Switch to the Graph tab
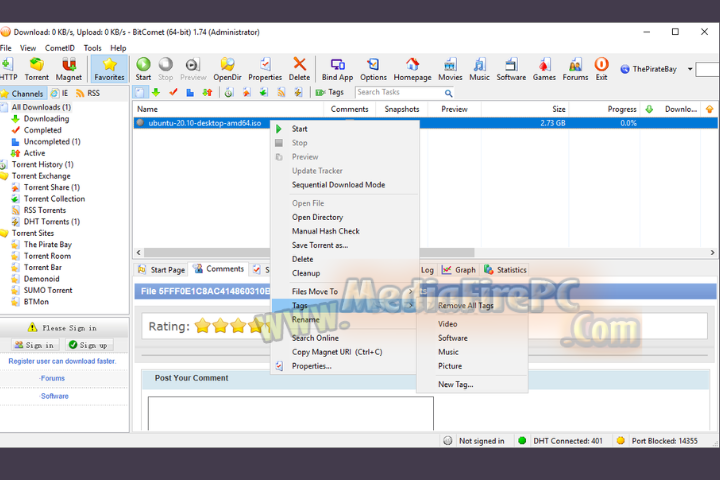Screen dimensions: 720x480 point(458,270)
